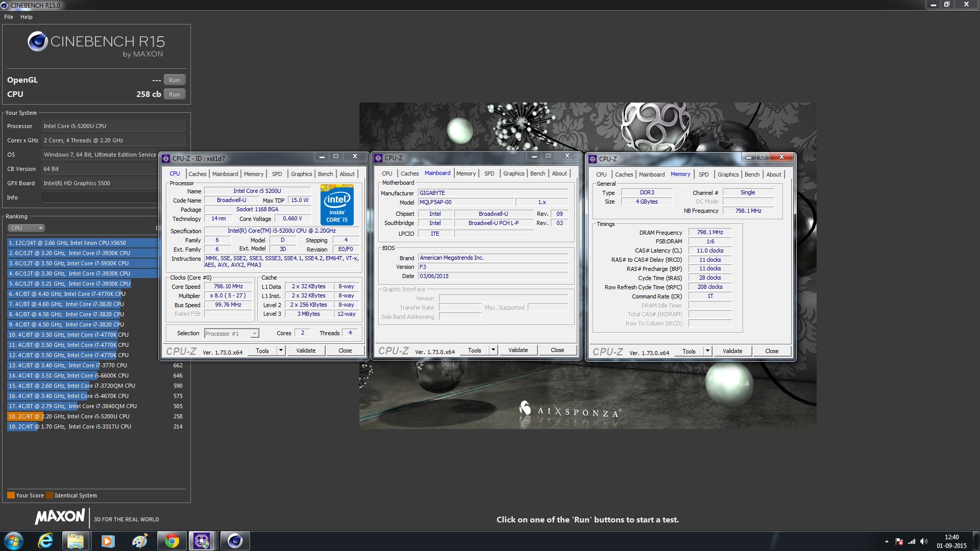Viewport: 980px width, 551px height.
Task: Click Close button in Mainboard CPU-Z window
Action: click(x=557, y=350)
